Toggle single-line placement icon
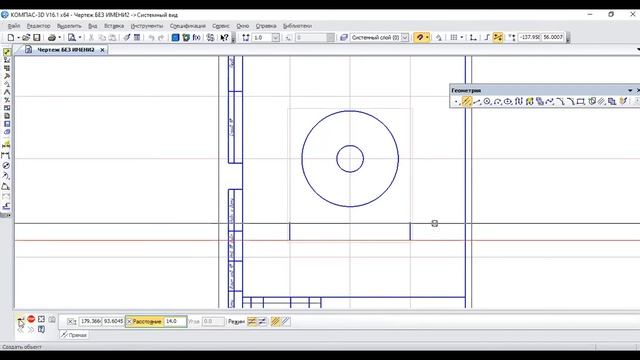This screenshot has width=640, height=360. pyautogui.click(x=286, y=322)
